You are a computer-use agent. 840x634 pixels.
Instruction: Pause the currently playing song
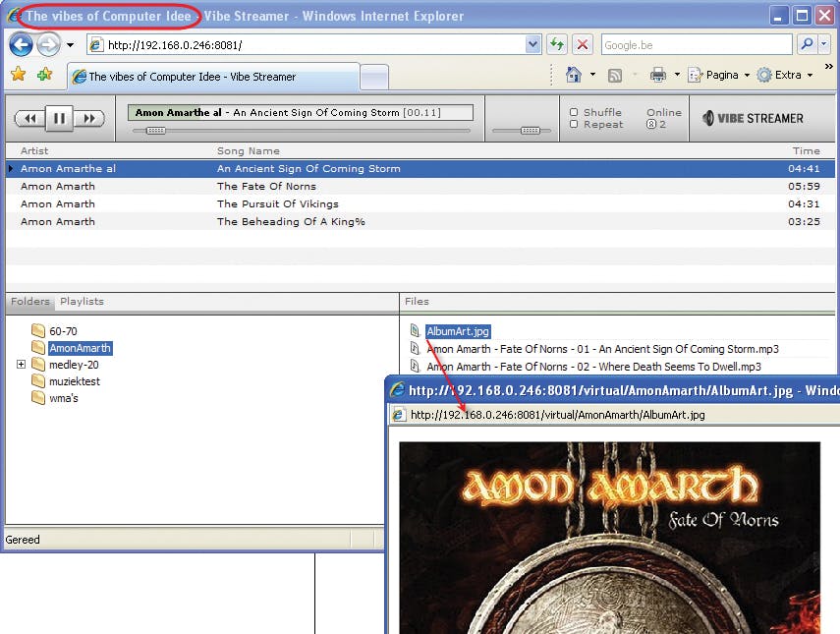click(59, 118)
